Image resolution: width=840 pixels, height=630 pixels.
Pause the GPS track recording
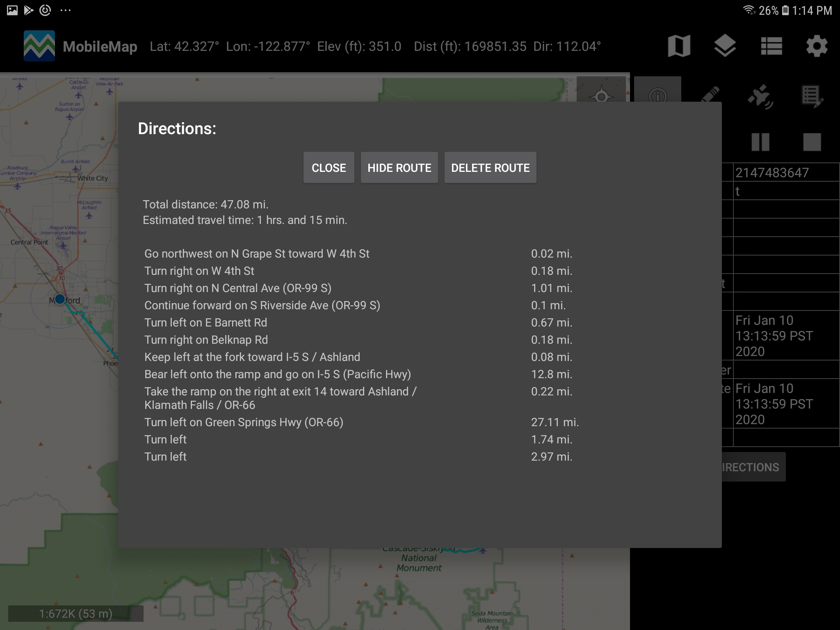tap(760, 142)
